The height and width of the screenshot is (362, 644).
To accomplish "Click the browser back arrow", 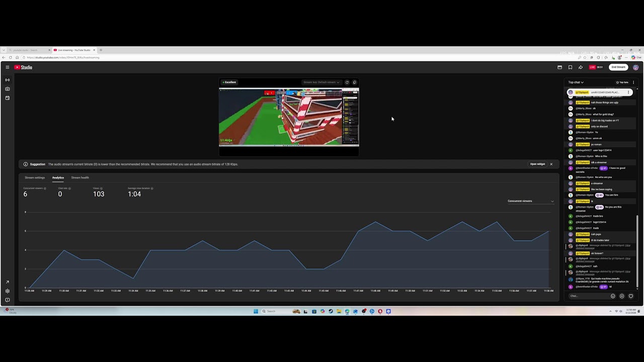I will click(4, 57).
